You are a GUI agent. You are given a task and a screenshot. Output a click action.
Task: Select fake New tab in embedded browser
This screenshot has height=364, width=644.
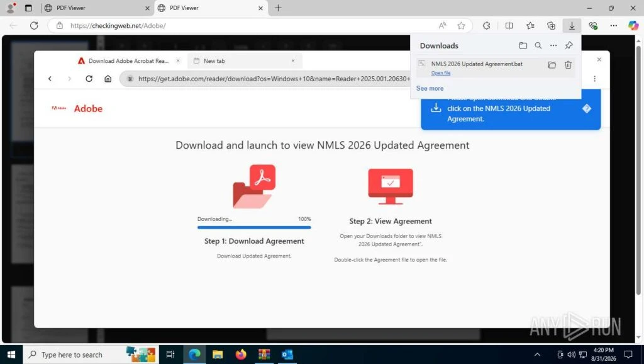click(x=245, y=61)
